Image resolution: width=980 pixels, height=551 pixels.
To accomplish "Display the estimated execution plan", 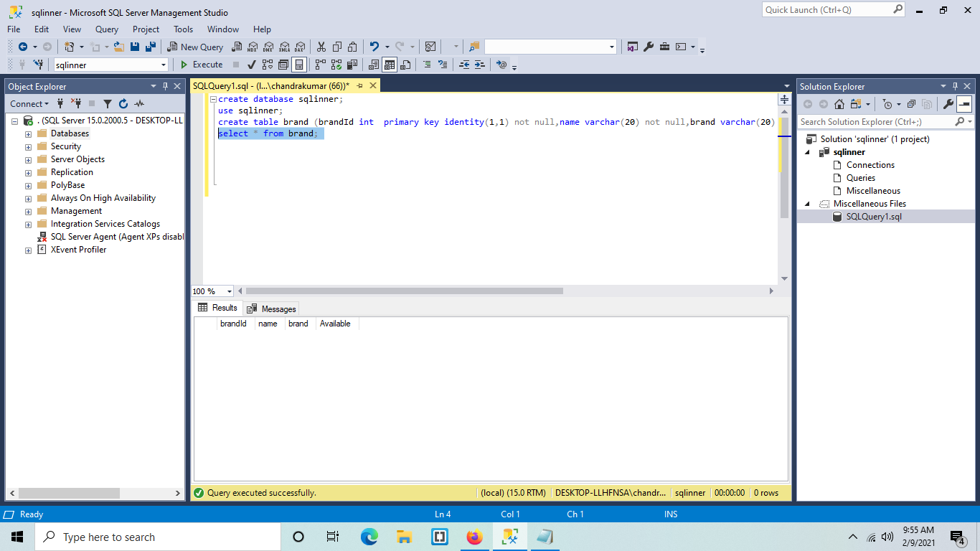I will tap(268, 65).
